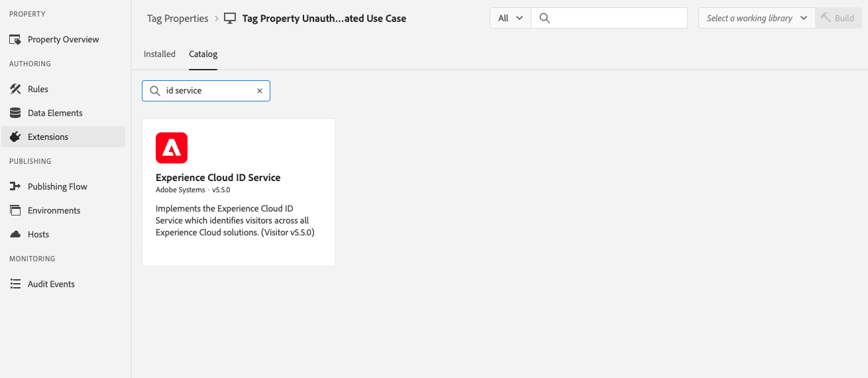Click the Rules hammer icon

(15, 89)
